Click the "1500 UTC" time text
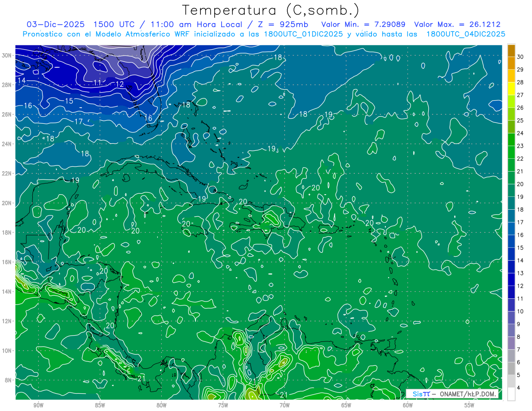532x411 pixels. pyautogui.click(x=115, y=24)
